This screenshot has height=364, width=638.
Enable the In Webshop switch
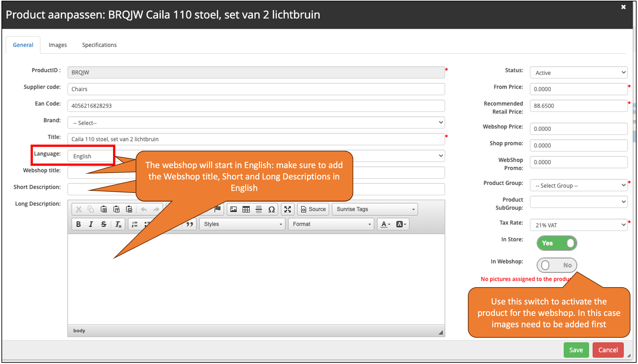point(556,265)
